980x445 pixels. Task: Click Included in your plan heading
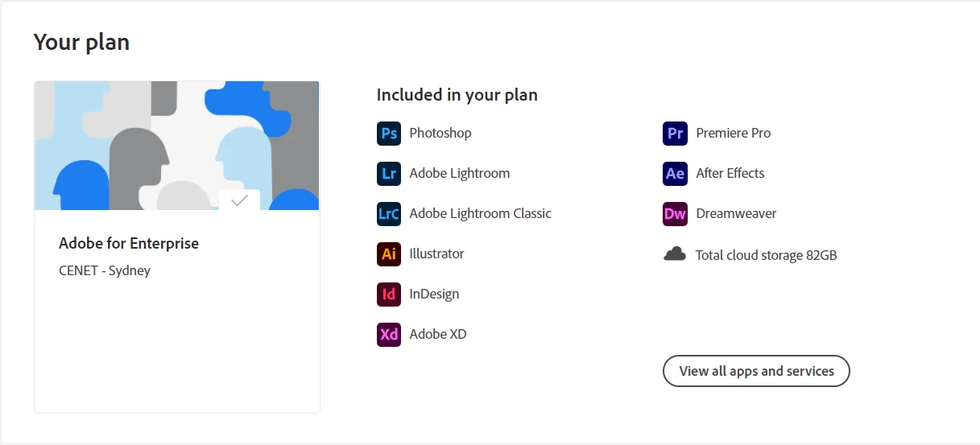coord(457,95)
